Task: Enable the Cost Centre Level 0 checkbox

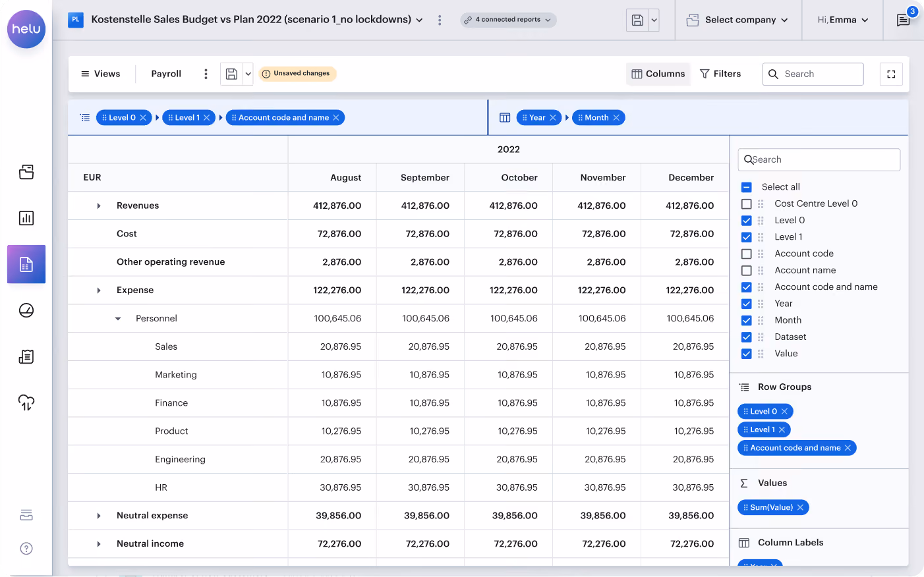Action: [747, 204]
